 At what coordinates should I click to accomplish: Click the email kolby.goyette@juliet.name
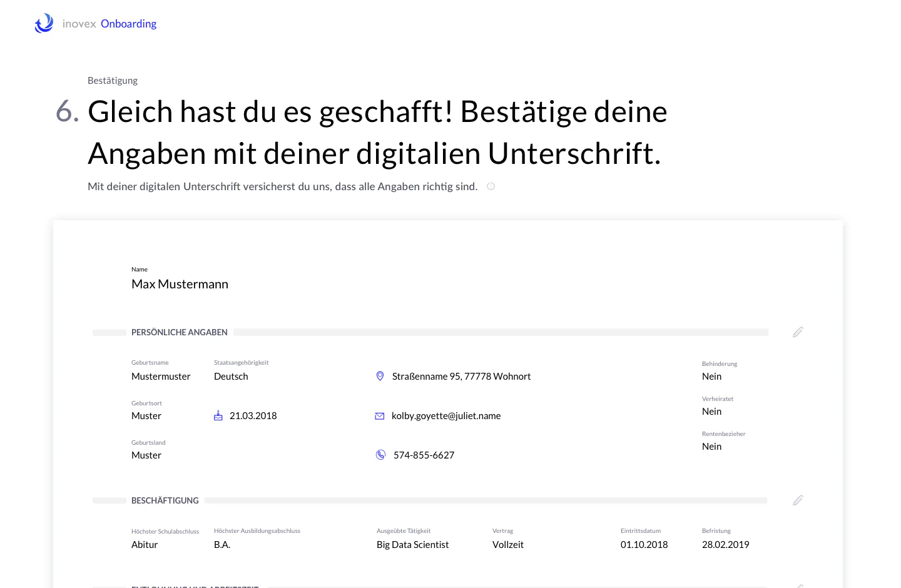446,416
